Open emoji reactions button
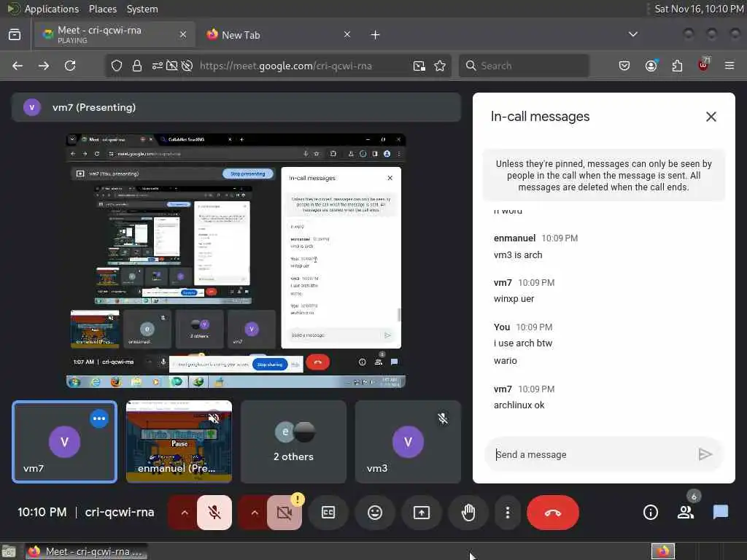Viewport: 747px width, 560px height. point(375,513)
